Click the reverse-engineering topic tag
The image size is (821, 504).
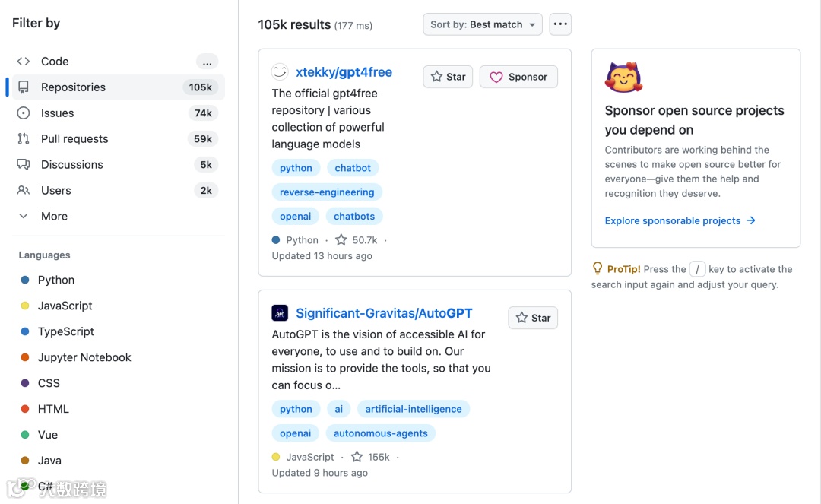point(327,192)
